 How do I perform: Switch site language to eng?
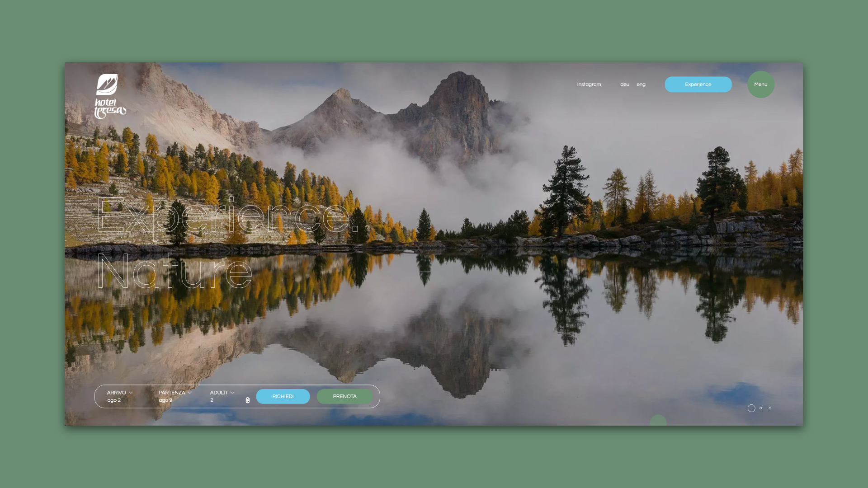pyautogui.click(x=641, y=84)
